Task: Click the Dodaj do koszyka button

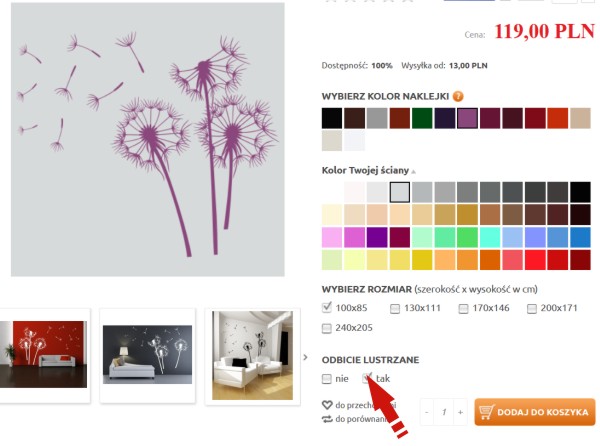Action: click(x=535, y=412)
